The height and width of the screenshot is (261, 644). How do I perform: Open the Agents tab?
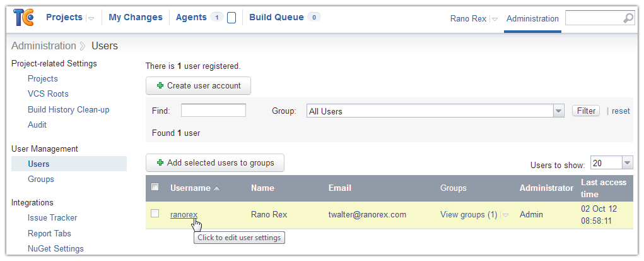tap(191, 17)
